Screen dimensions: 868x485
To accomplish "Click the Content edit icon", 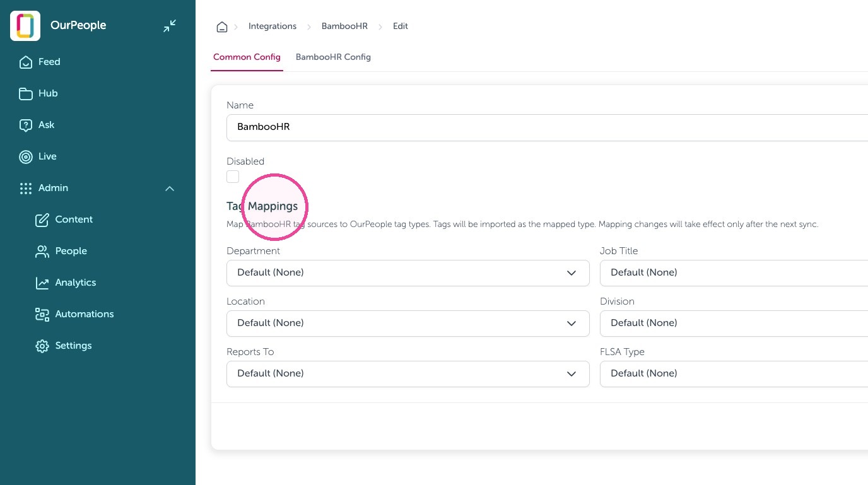I will click(x=42, y=219).
